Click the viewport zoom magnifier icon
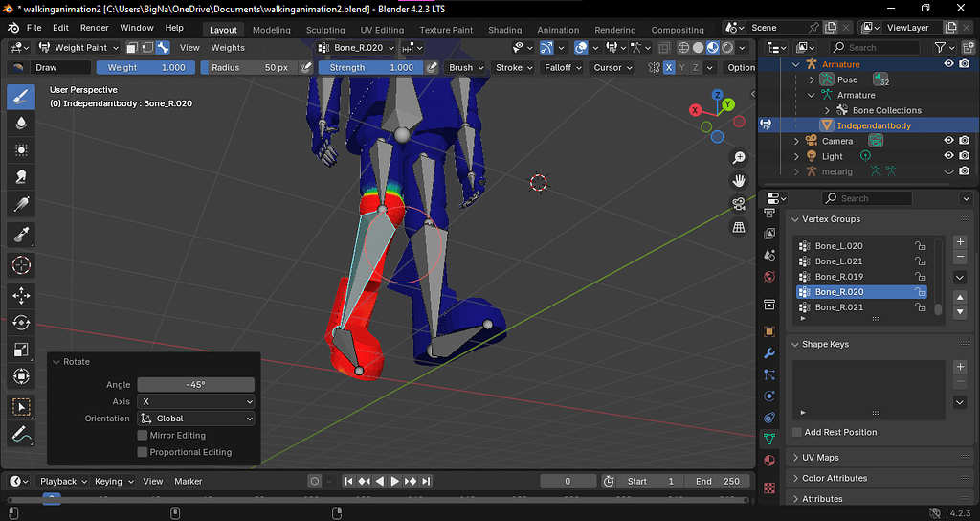980x521 pixels. pyautogui.click(x=739, y=158)
